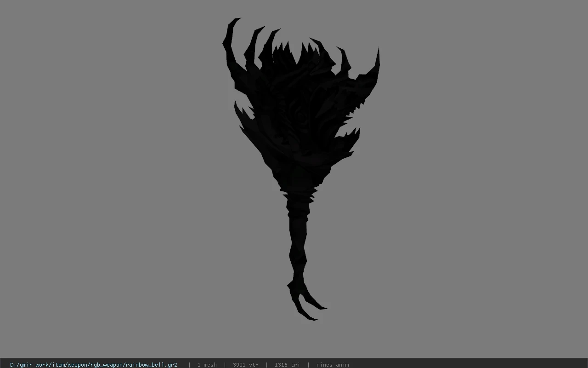This screenshot has height=368, width=588.
Task: Click the '1 mesh' status entry
Action: pos(207,365)
